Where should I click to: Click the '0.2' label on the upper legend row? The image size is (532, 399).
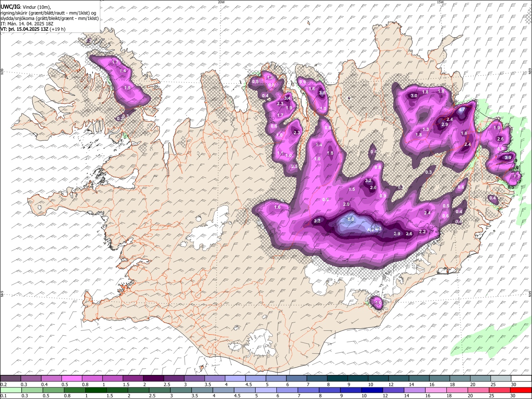coord(3,384)
